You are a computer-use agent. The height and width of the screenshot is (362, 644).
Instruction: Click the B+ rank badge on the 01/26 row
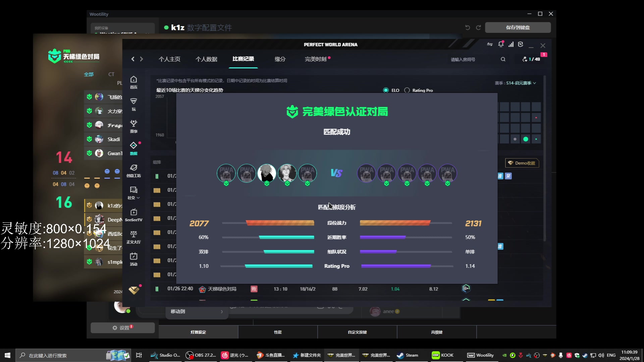tap(466, 288)
